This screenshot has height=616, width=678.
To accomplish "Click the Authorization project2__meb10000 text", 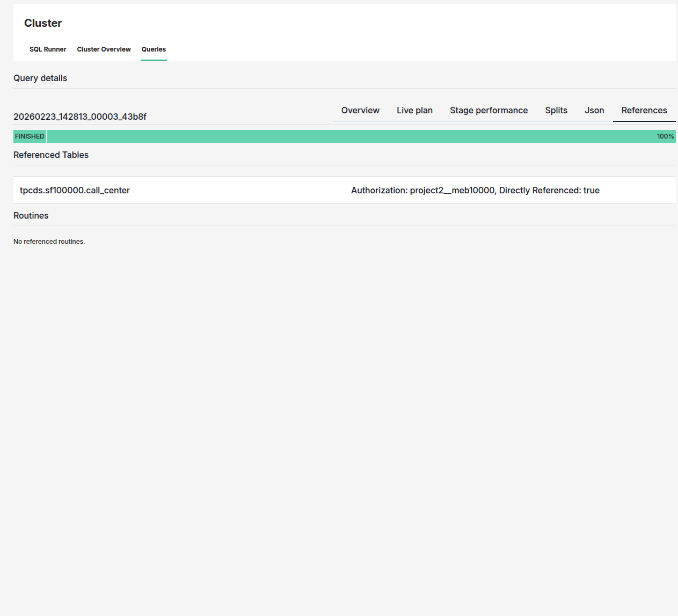I will pos(475,190).
